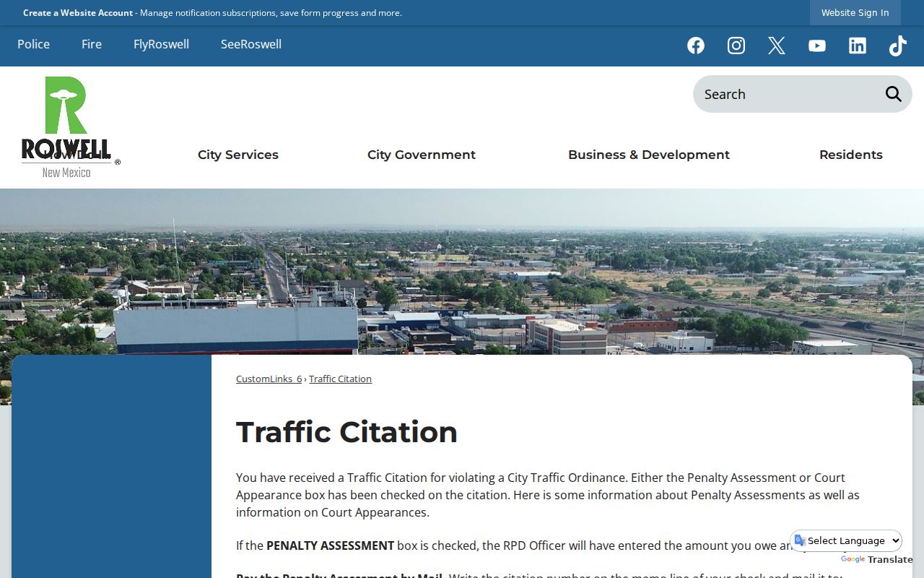Open the FlyRoswell link
The height and width of the screenshot is (578, 924).
(x=161, y=44)
